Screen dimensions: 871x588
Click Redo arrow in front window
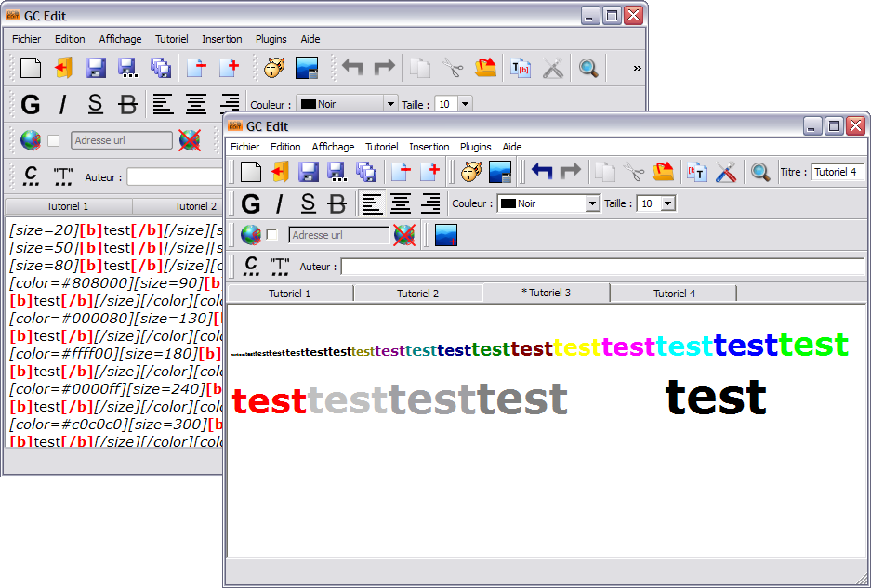(571, 171)
